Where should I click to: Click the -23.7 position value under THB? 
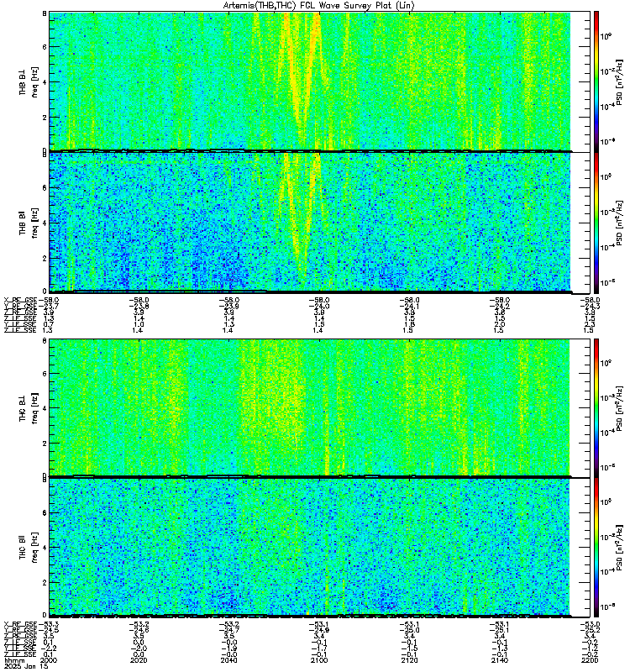pyautogui.click(x=49, y=306)
